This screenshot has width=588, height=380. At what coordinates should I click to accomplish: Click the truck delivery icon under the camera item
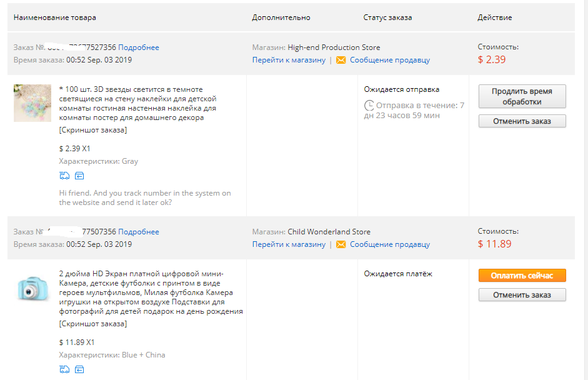[x=64, y=369]
